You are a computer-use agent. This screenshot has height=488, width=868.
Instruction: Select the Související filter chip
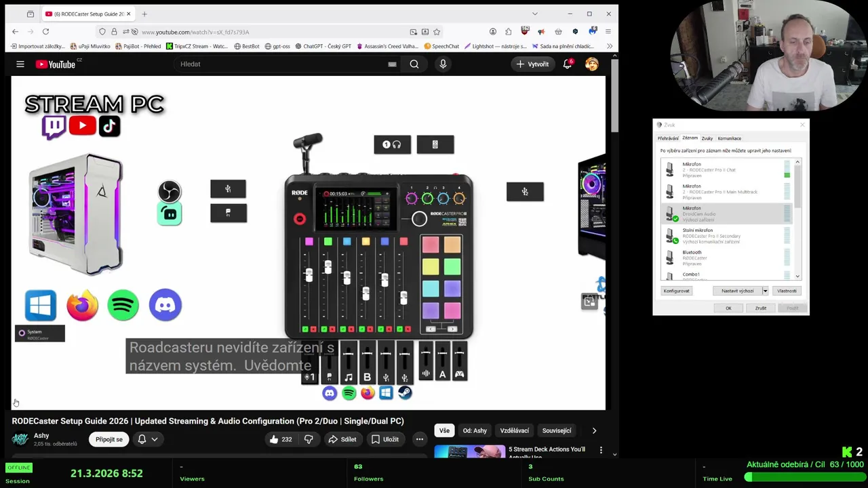557,430
